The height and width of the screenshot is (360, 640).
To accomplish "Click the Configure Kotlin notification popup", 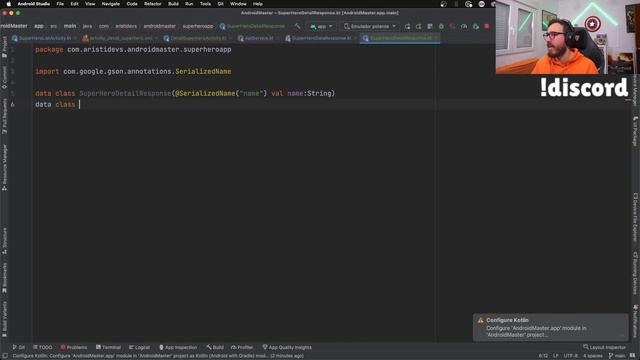I will pos(551,327).
